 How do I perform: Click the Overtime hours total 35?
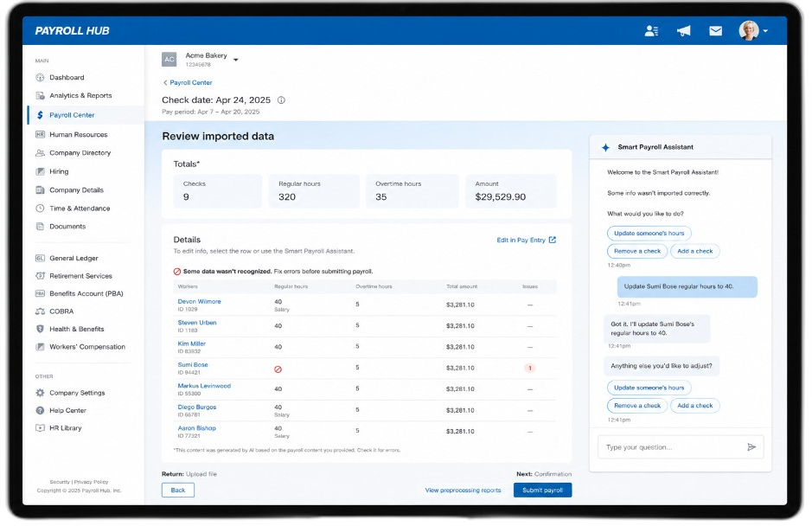coord(381,197)
